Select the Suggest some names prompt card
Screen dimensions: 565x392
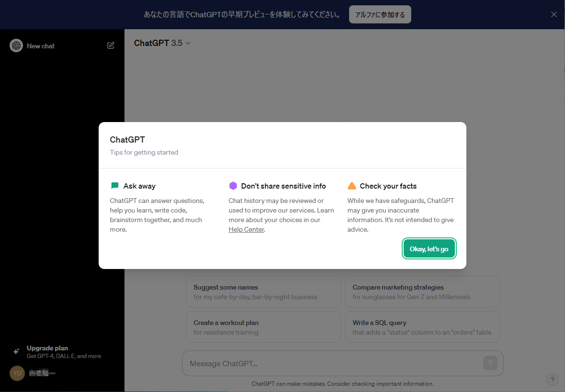263,291
